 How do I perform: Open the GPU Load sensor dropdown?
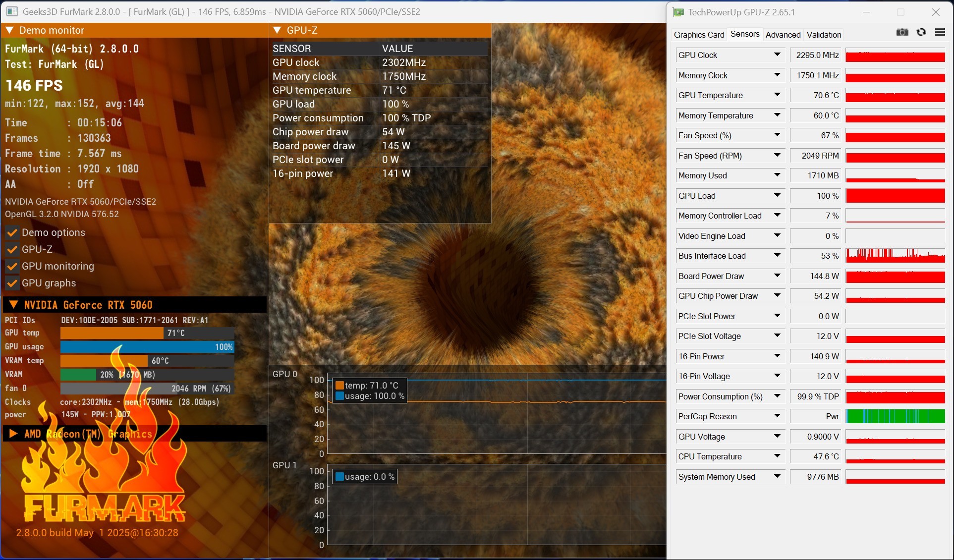pos(777,196)
